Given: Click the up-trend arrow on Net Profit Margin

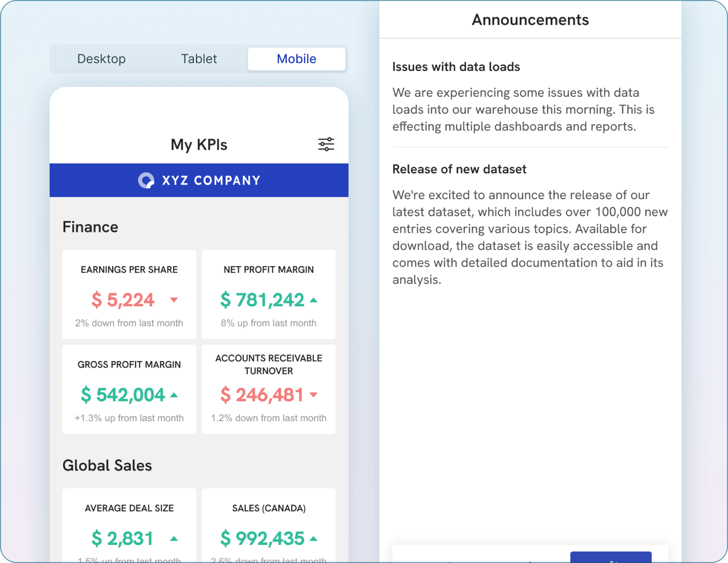Looking at the screenshot, I should coord(314,300).
